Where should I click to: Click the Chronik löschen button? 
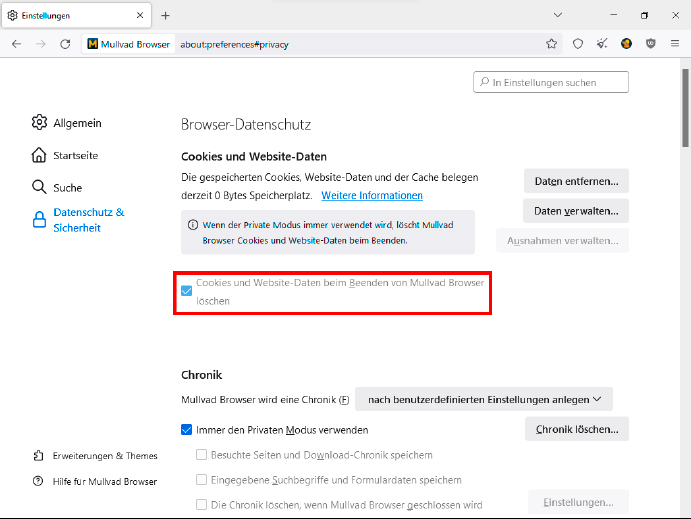pyautogui.click(x=577, y=429)
